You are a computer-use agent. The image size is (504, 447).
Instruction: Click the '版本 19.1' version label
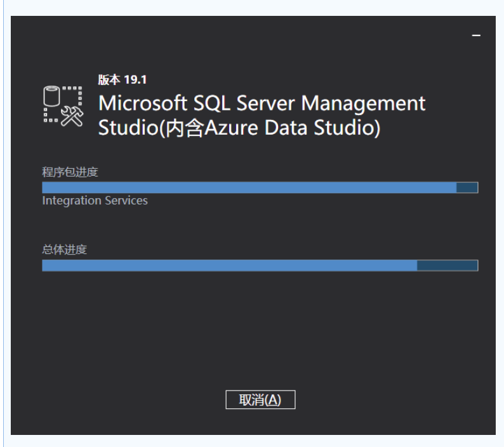coord(122,79)
